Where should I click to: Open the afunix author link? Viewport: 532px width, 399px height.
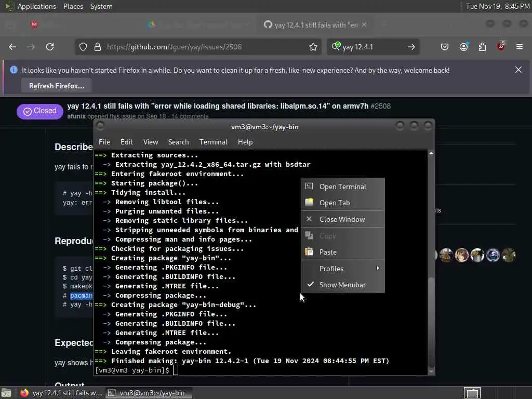click(x=76, y=116)
